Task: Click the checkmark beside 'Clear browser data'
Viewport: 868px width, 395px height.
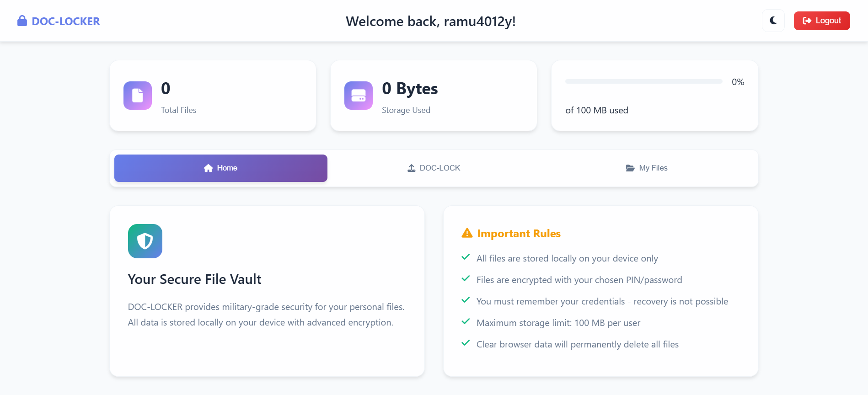Action: pyautogui.click(x=466, y=343)
